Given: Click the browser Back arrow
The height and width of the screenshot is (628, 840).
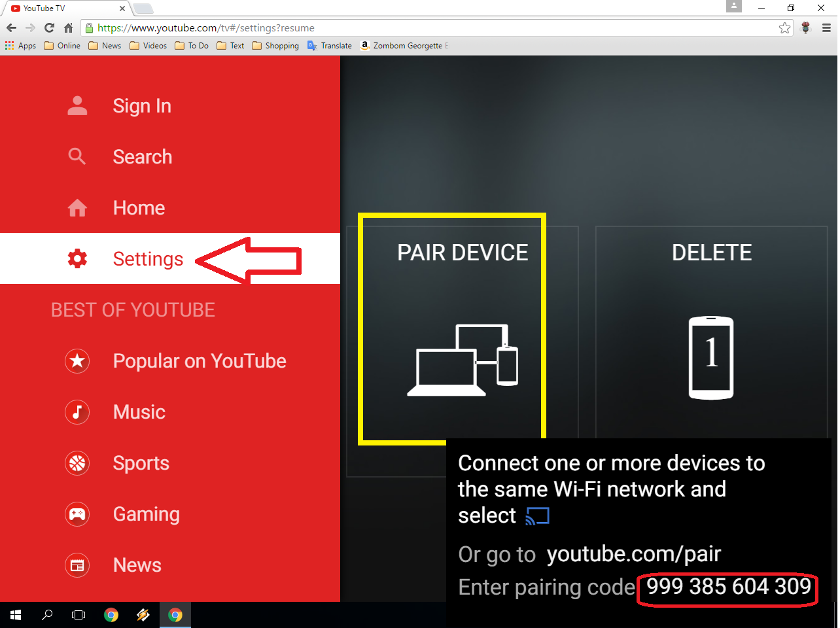Looking at the screenshot, I should pos(11,27).
